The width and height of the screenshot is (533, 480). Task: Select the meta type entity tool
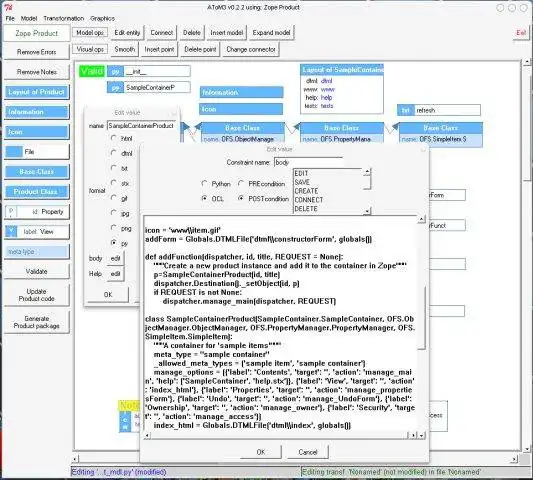36,252
